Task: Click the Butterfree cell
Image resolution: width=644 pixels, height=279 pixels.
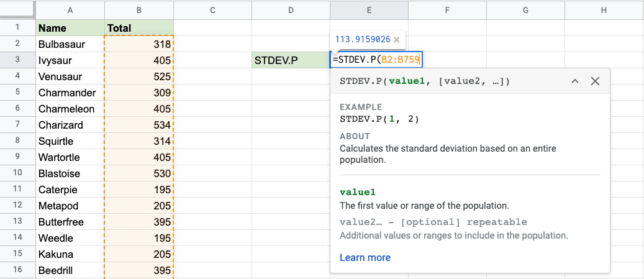Action: click(x=70, y=222)
